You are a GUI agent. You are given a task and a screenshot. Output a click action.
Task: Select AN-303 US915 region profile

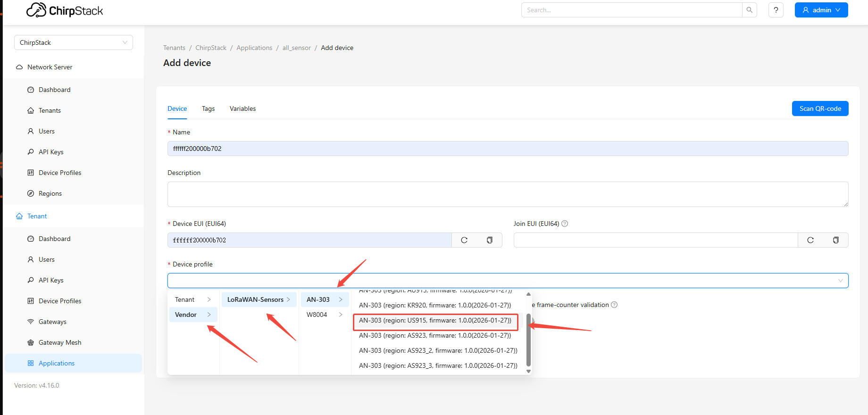pyautogui.click(x=435, y=321)
